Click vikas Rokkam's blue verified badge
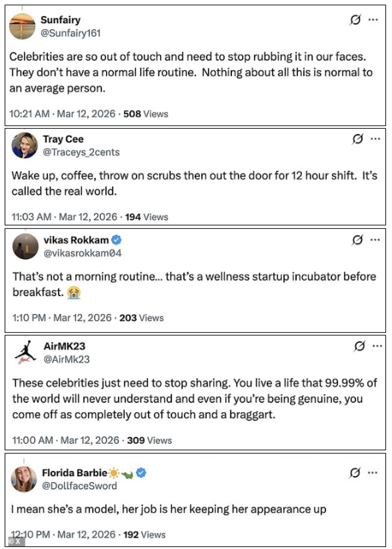The width and height of the screenshot is (392, 549). (117, 240)
